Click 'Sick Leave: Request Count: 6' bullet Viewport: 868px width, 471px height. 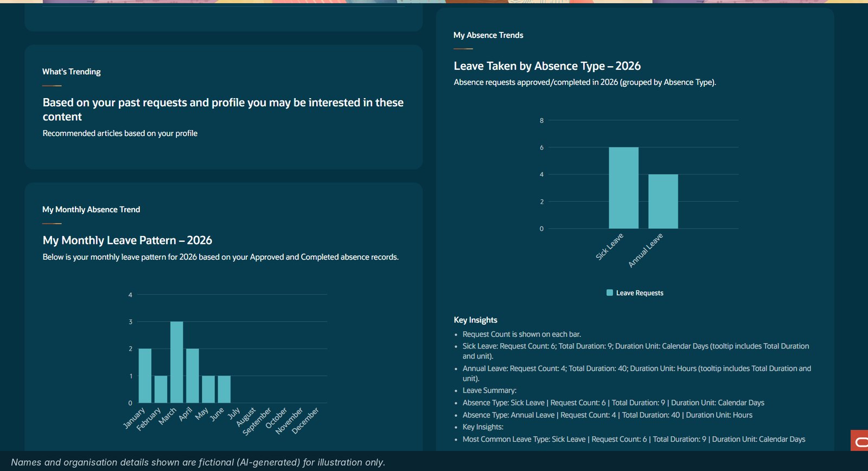(x=636, y=351)
